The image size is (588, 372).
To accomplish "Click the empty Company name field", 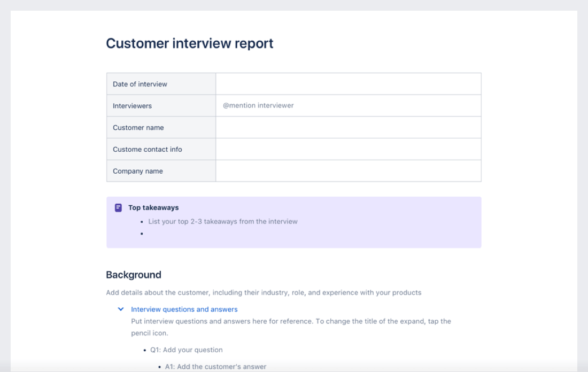I will point(347,170).
